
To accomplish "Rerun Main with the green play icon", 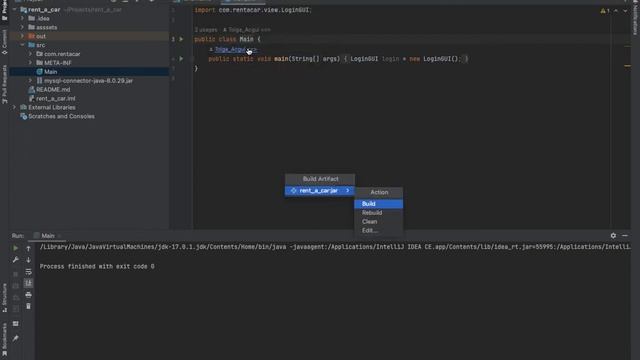I will tap(16, 248).
